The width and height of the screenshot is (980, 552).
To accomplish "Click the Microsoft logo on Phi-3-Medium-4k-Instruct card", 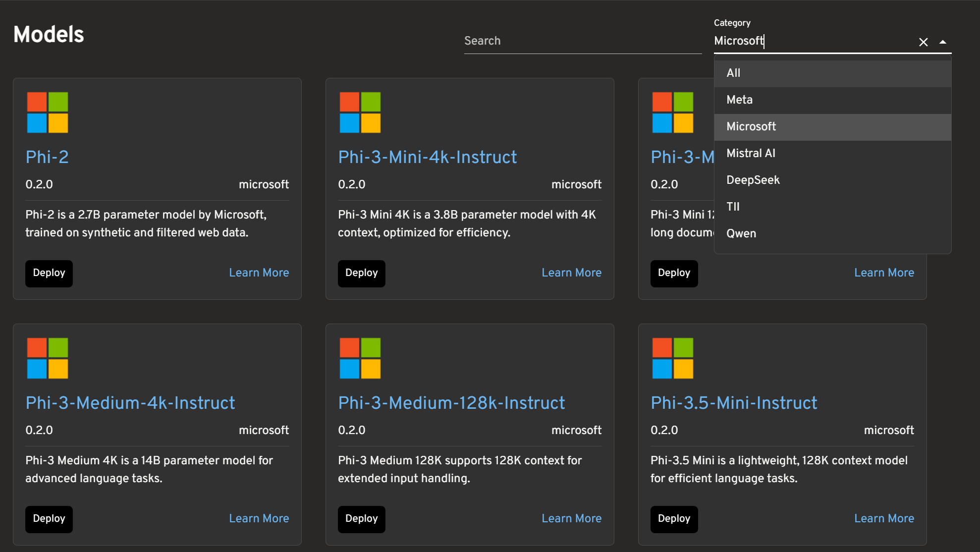I will 48,358.
